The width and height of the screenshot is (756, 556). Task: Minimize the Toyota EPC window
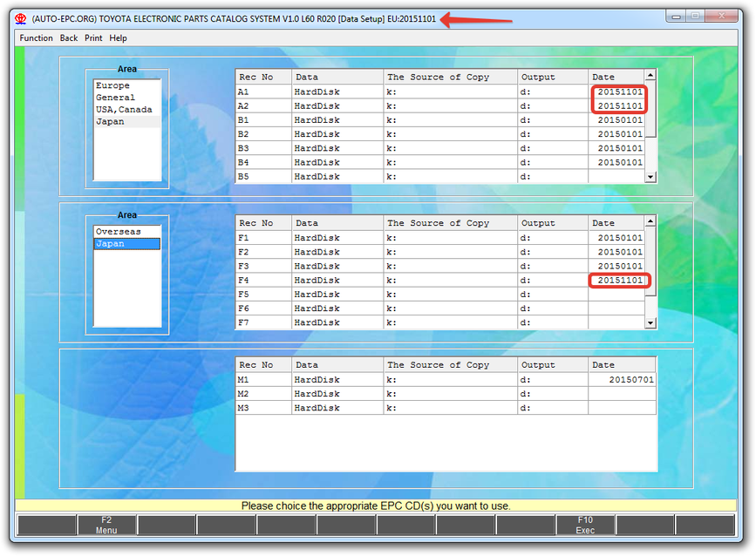(677, 17)
